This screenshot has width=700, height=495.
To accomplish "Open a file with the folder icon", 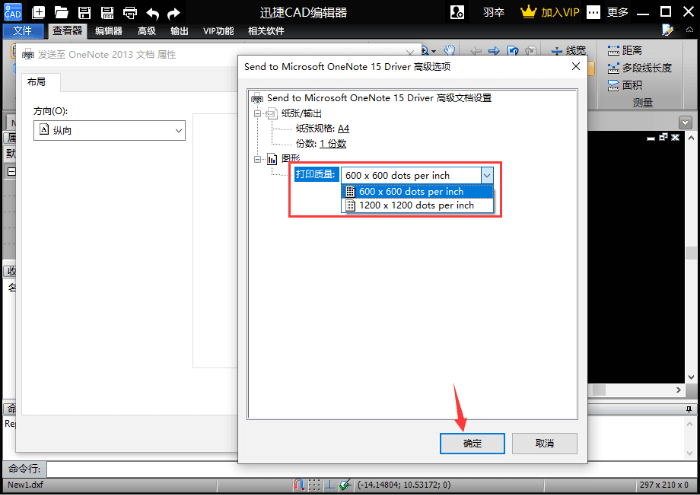I will pyautogui.click(x=61, y=12).
